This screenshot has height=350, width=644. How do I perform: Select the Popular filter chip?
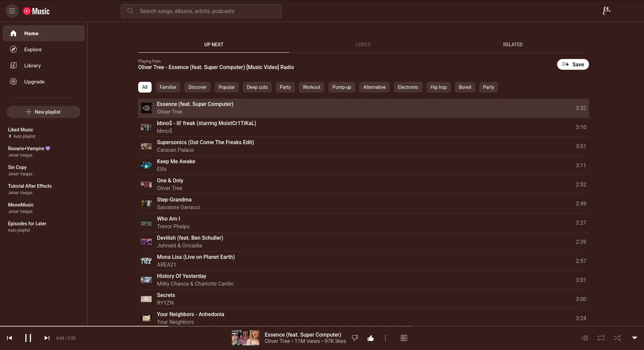click(227, 87)
